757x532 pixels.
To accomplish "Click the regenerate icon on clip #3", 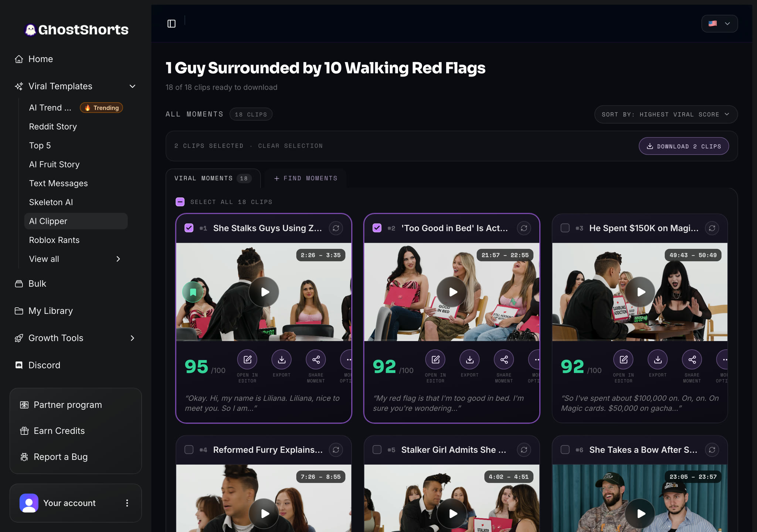I will [x=712, y=228].
